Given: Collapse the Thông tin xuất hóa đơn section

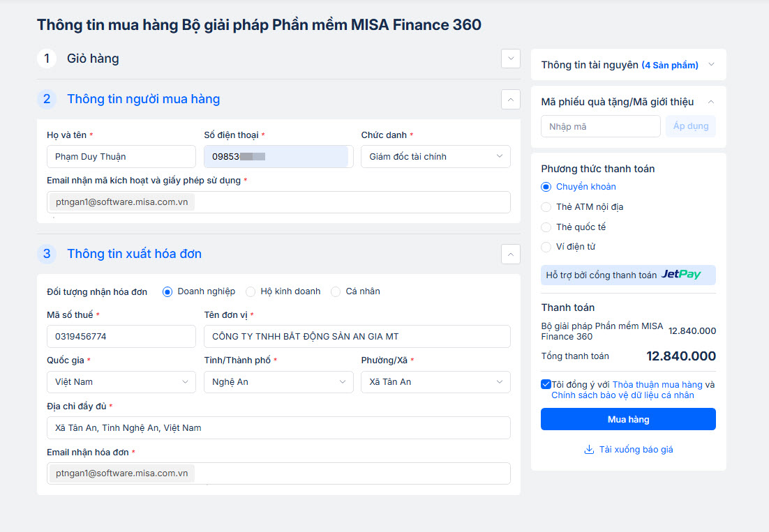Looking at the screenshot, I should pos(511,254).
